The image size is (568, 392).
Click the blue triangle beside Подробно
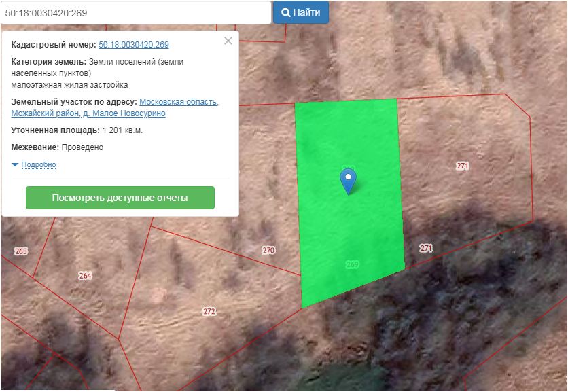tap(15, 165)
